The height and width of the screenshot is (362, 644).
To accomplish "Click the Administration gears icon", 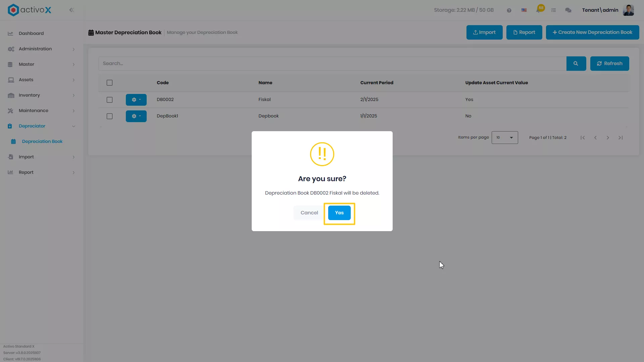I will click(11, 49).
